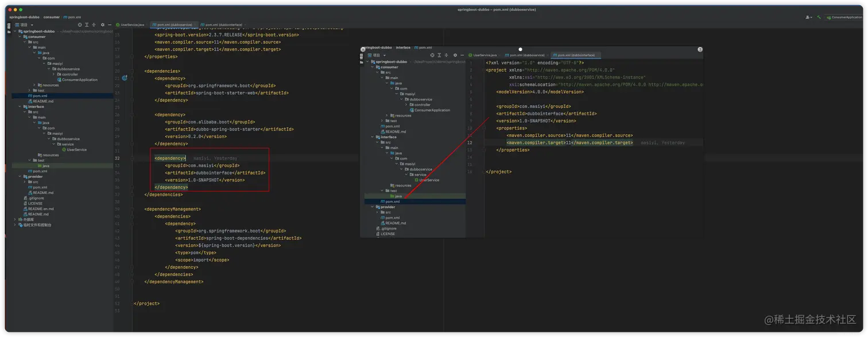
Task: Open project view gear settings in main window
Action: point(103,25)
